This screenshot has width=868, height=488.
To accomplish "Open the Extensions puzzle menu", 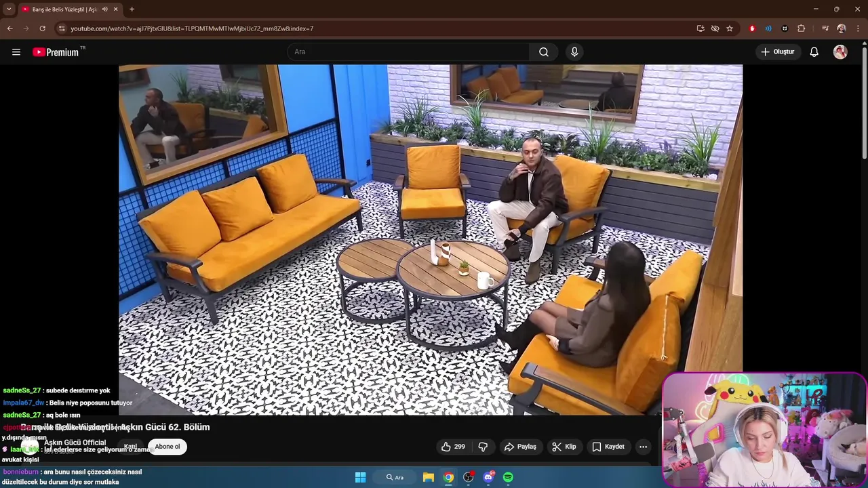I will [x=802, y=28].
